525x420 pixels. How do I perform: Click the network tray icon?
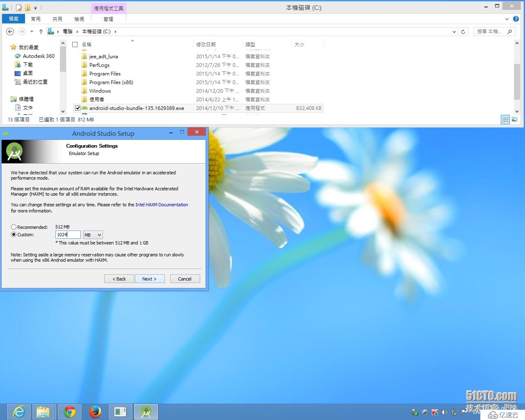(454, 412)
